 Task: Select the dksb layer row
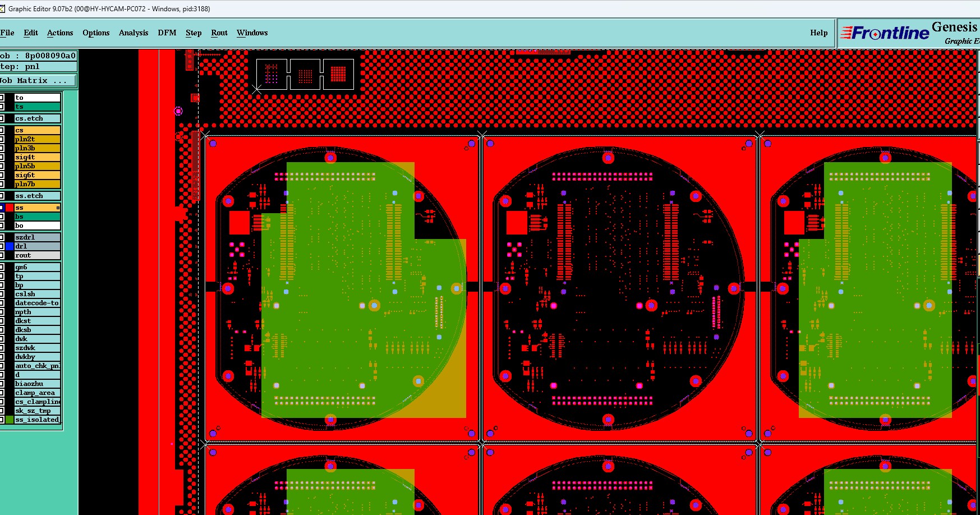tap(37, 330)
